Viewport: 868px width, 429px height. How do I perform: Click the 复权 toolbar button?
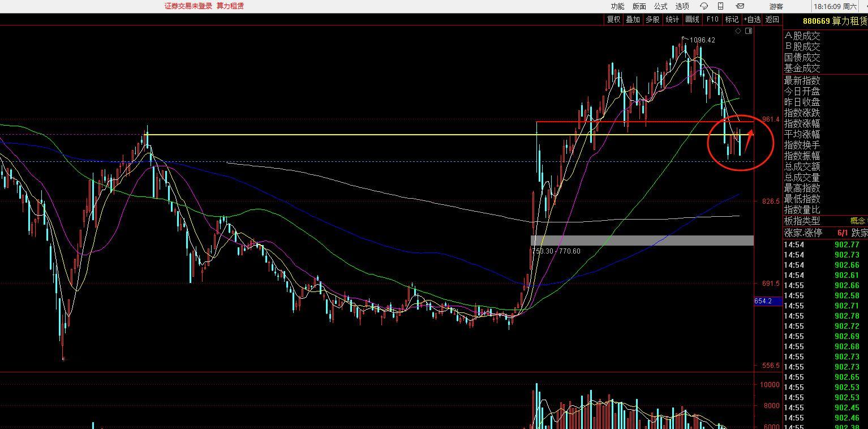(x=614, y=19)
